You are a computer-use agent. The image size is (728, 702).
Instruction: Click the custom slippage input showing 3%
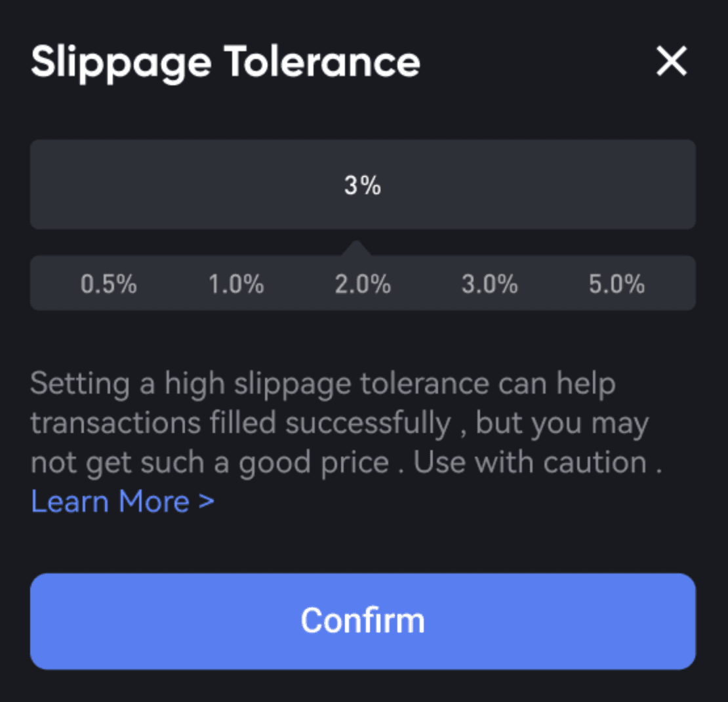tap(363, 185)
